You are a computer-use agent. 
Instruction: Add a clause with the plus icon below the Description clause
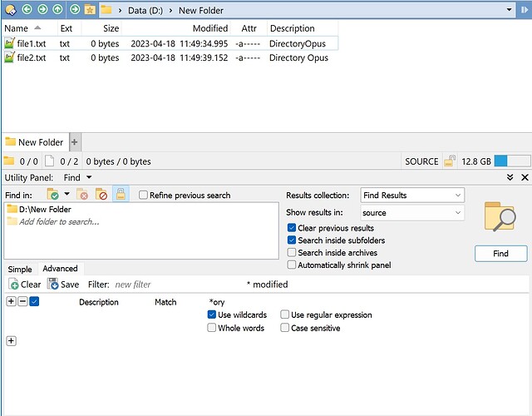click(11, 341)
